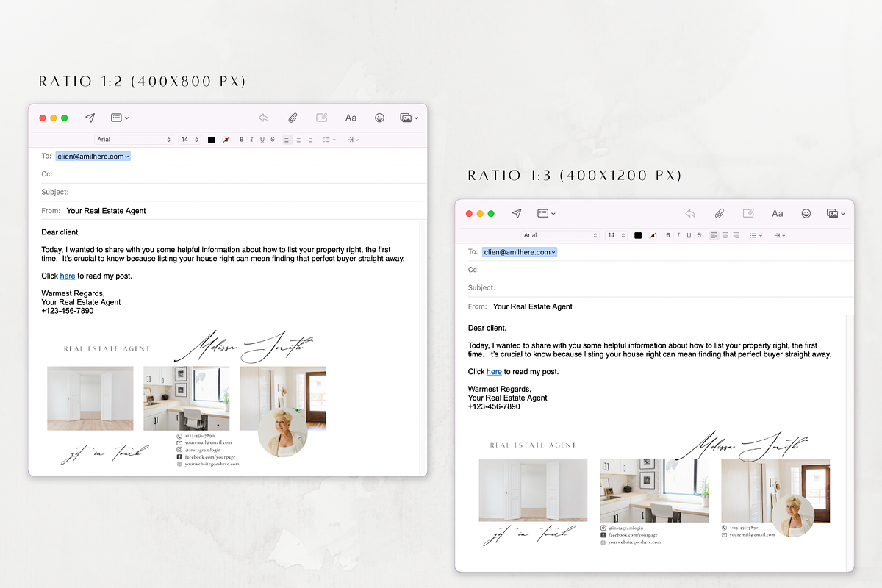Click the entry door photo in 1:3 window

pyautogui.click(x=775, y=491)
